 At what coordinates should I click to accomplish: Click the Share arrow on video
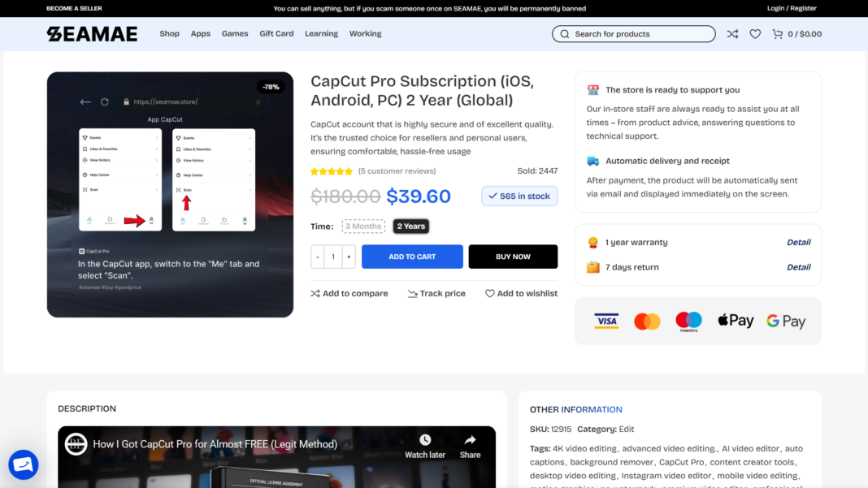click(470, 440)
